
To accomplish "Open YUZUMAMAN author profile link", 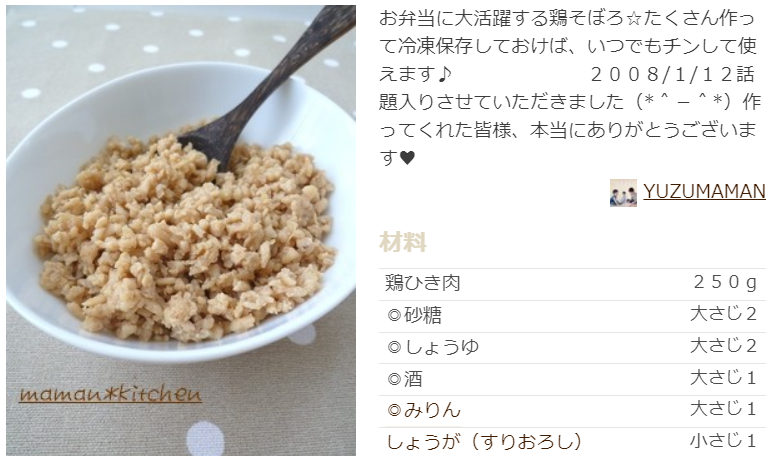I will coord(704,191).
